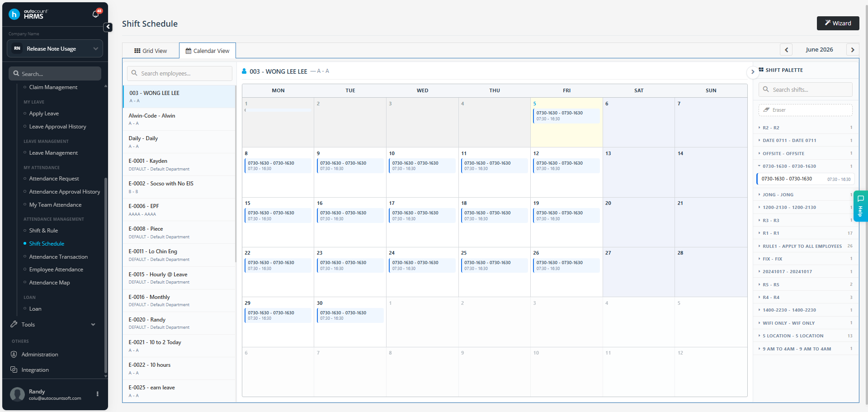Select the 0730-1630 shift on June 5
Image resolution: width=868 pixels, height=412 pixels.
566,116
